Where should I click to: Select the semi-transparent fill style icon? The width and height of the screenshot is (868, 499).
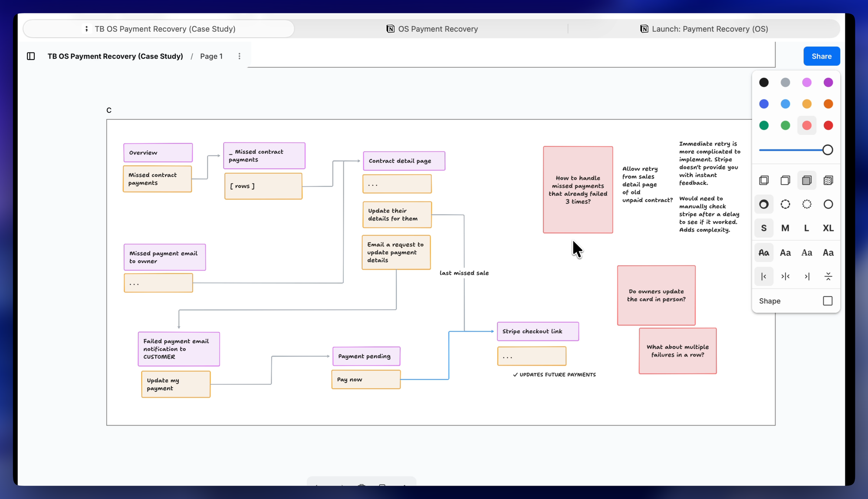(785, 180)
